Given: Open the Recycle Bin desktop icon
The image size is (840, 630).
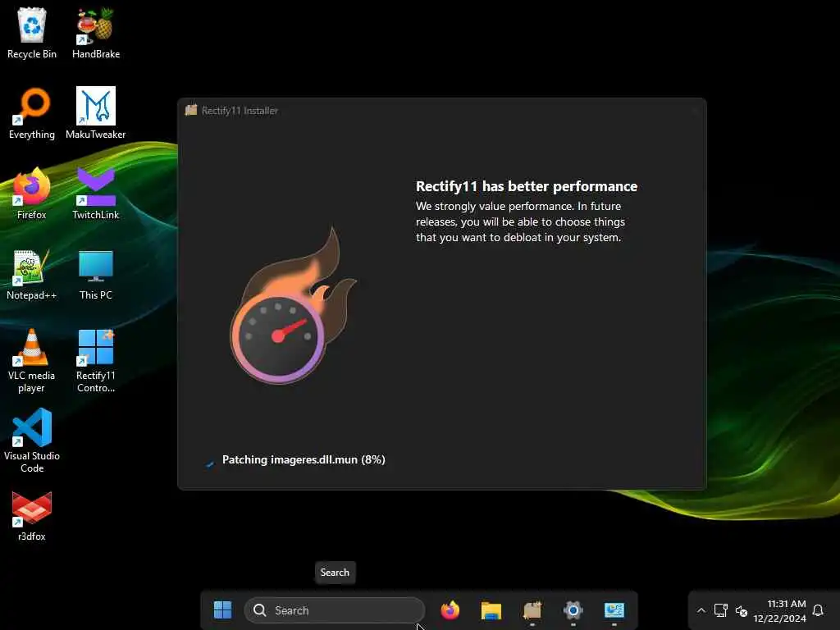Looking at the screenshot, I should tap(32, 33).
